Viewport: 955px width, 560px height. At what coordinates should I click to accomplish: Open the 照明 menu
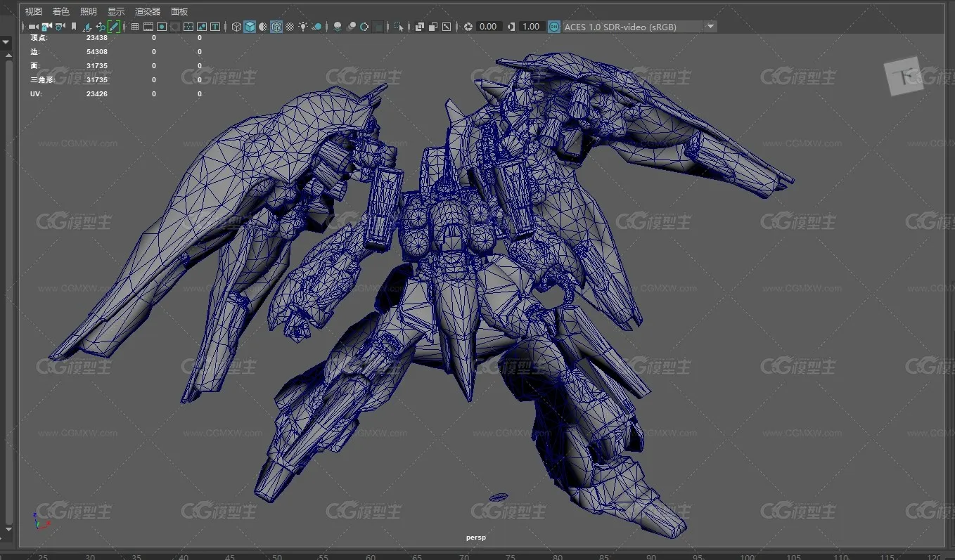89,12
